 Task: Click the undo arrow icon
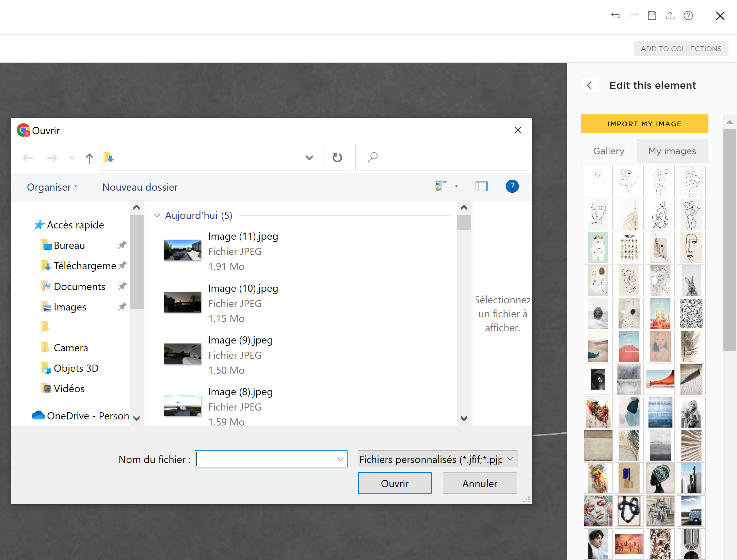coord(615,16)
